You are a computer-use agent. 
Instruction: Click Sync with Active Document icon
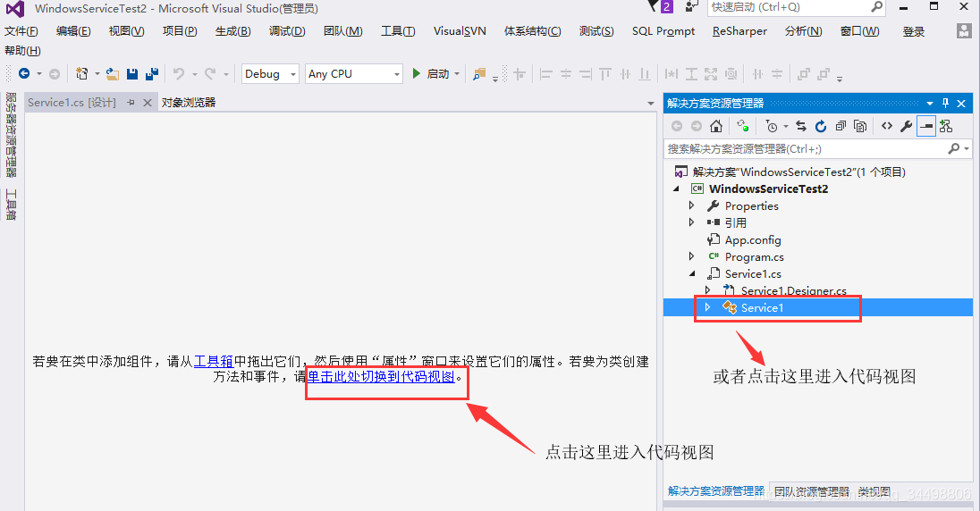(801, 126)
